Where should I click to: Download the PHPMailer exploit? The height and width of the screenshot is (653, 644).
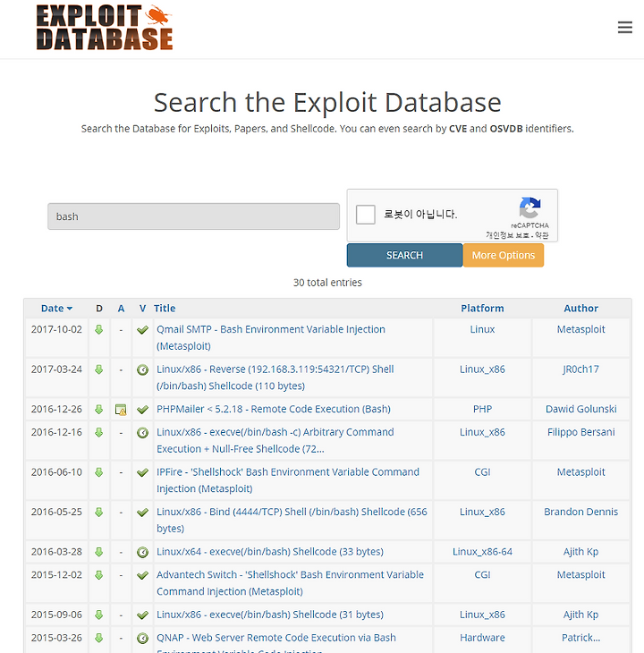pyautogui.click(x=98, y=410)
